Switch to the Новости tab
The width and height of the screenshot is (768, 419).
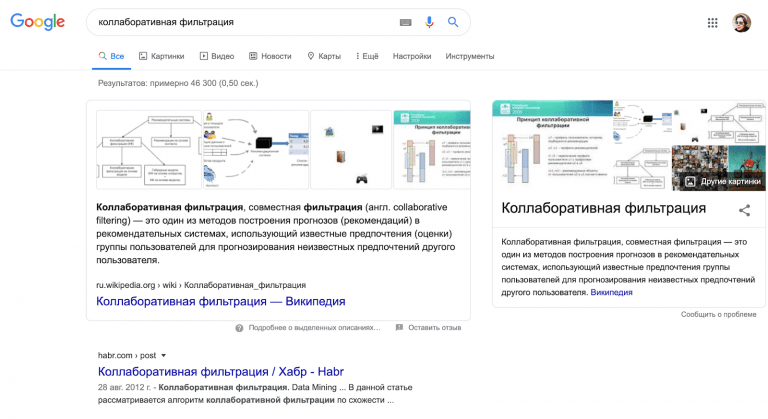[270, 56]
